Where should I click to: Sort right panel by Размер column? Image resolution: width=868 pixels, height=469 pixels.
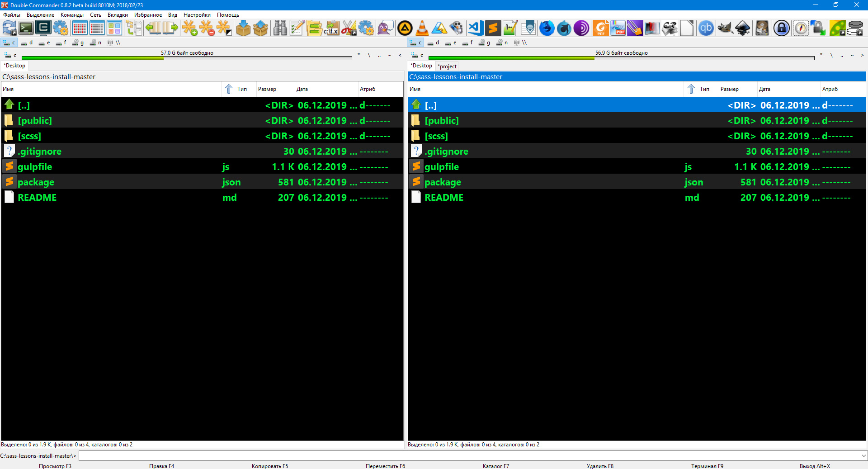tap(729, 89)
